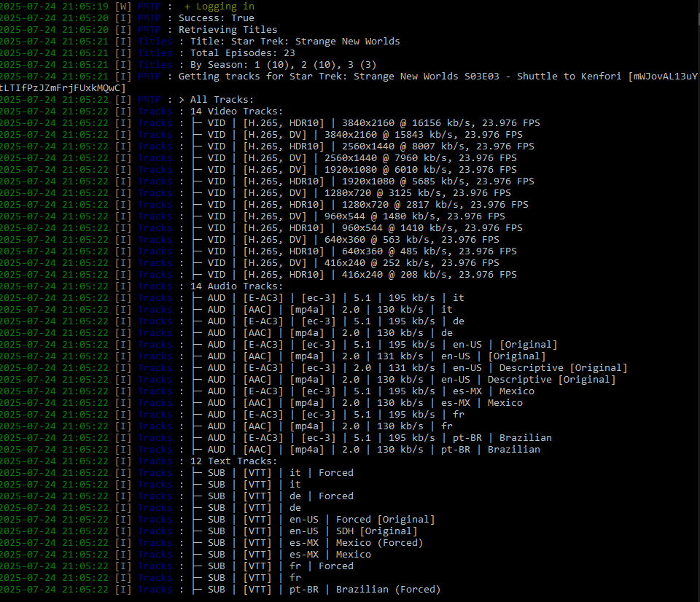
Task: Click AAC es-MX Mexico audio row
Action: pyautogui.click(x=357, y=402)
